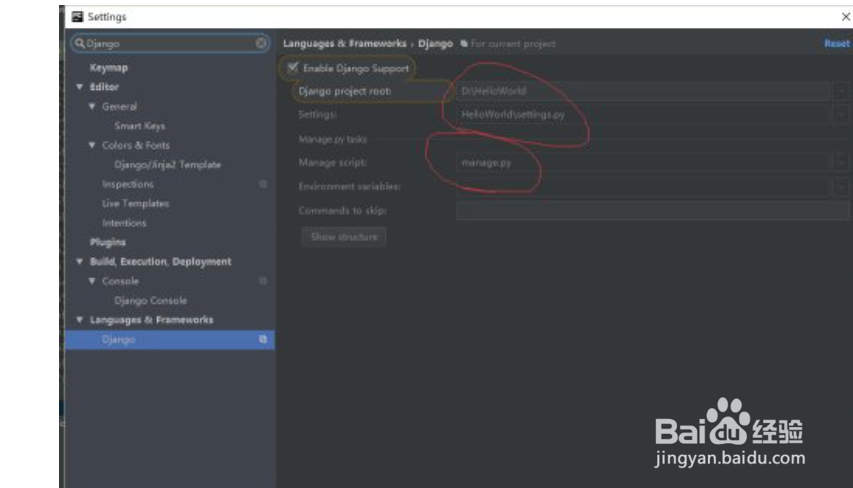The image size is (853, 488).
Task: Open Environment variables editor button
Action: coord(841,186)
